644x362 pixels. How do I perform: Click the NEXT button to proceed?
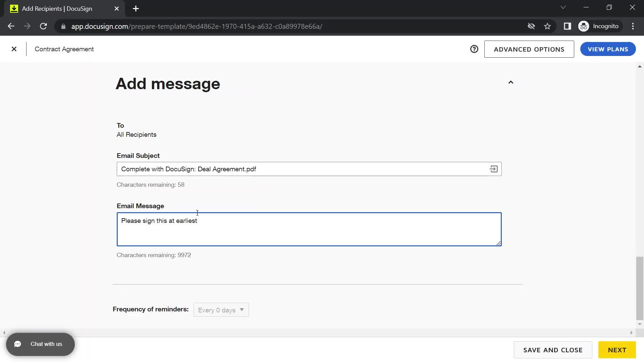pyautogui.click(x=618, y=350)
